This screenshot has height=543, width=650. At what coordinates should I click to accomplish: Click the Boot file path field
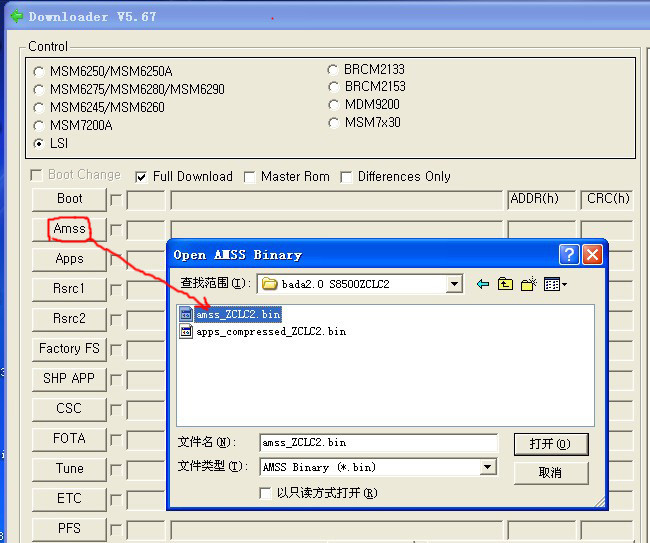click(x=336, y=200)
